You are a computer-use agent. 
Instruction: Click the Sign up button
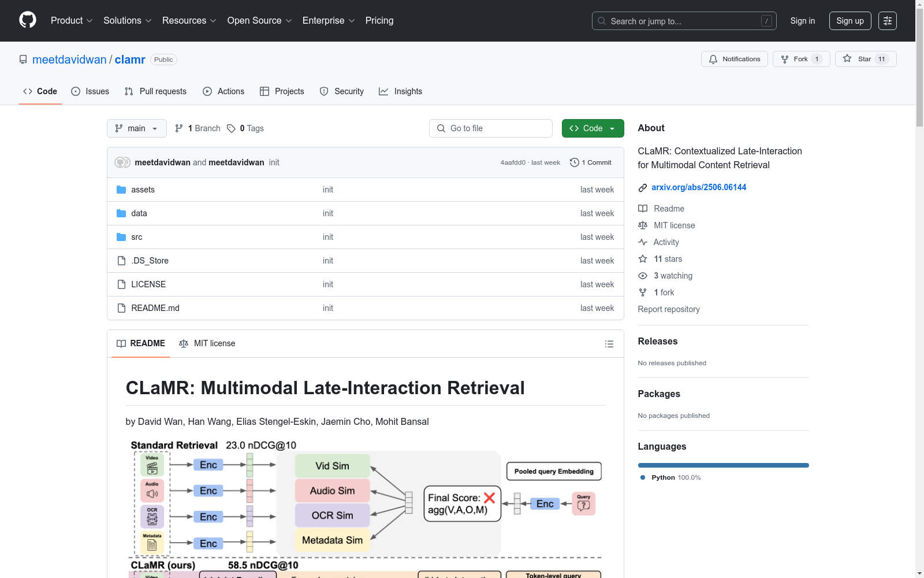click(x=850, y=21)
